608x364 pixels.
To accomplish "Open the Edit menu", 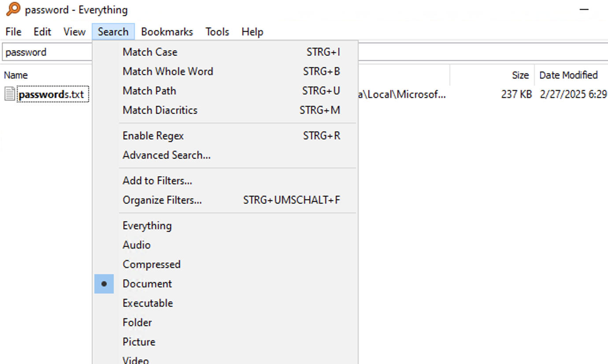I will pos(42,32).
